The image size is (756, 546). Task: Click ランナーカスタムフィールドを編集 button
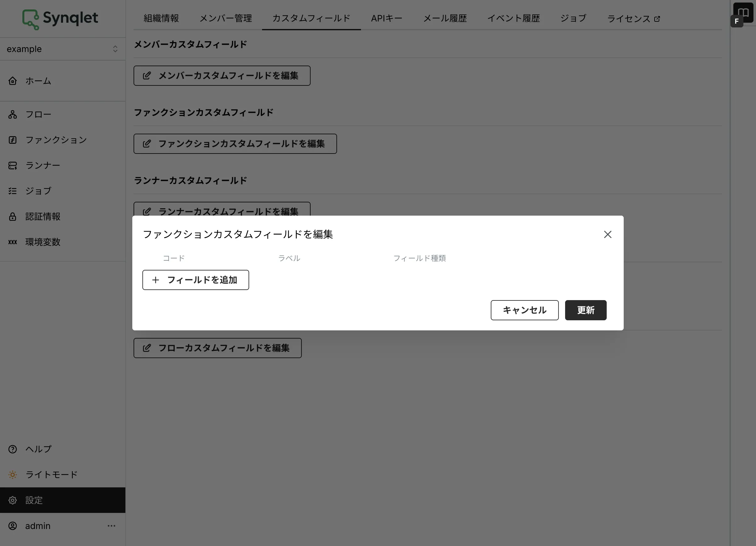pos(222,209)
